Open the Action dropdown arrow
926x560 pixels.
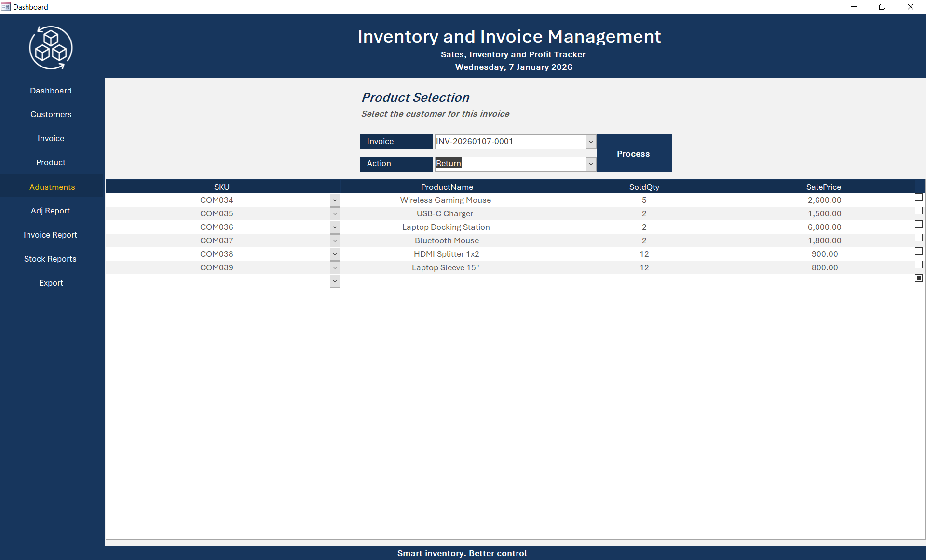click(x=591, y=164)
